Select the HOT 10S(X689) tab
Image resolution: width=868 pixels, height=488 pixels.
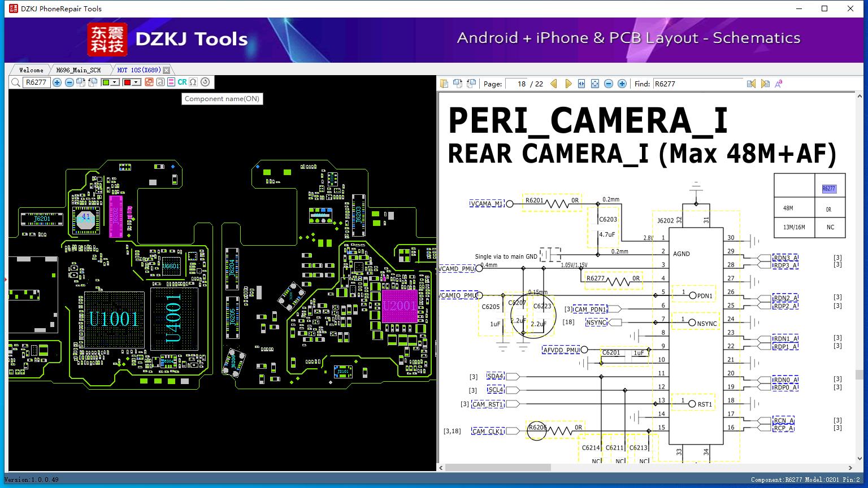139,70
